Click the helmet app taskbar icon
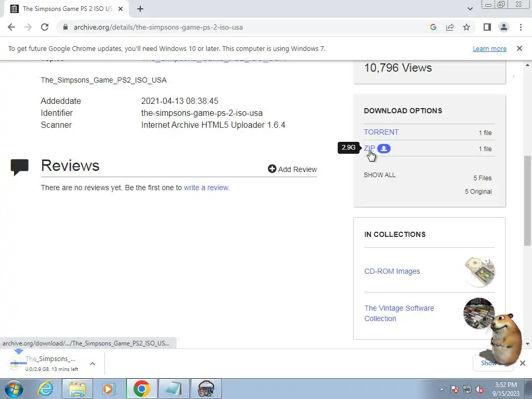This screenshot has height=399, width=532. 206,389
